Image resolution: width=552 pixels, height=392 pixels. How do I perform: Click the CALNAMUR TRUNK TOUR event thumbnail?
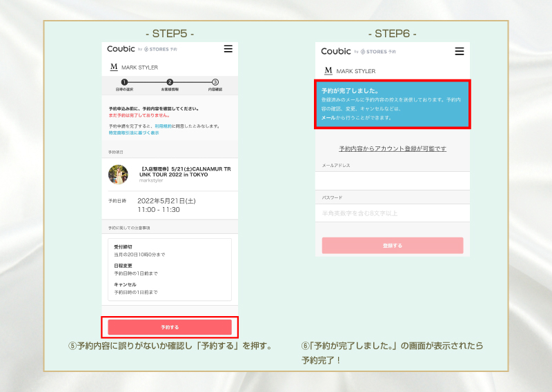118,174
